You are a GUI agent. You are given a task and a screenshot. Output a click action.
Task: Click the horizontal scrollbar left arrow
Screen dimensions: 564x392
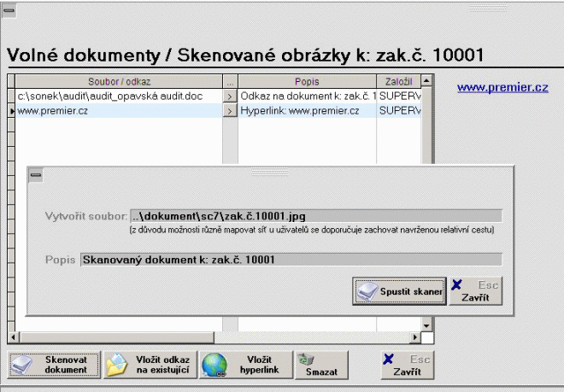[x=14, y=337]
